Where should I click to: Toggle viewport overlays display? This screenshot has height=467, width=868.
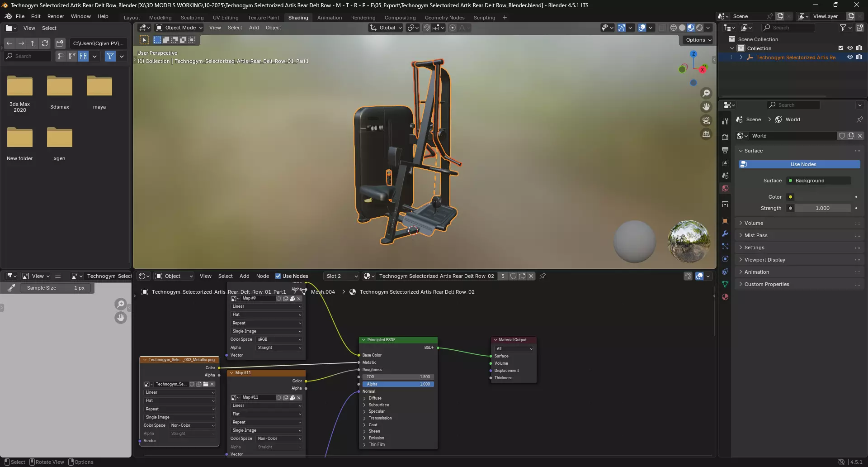(642, 28)
